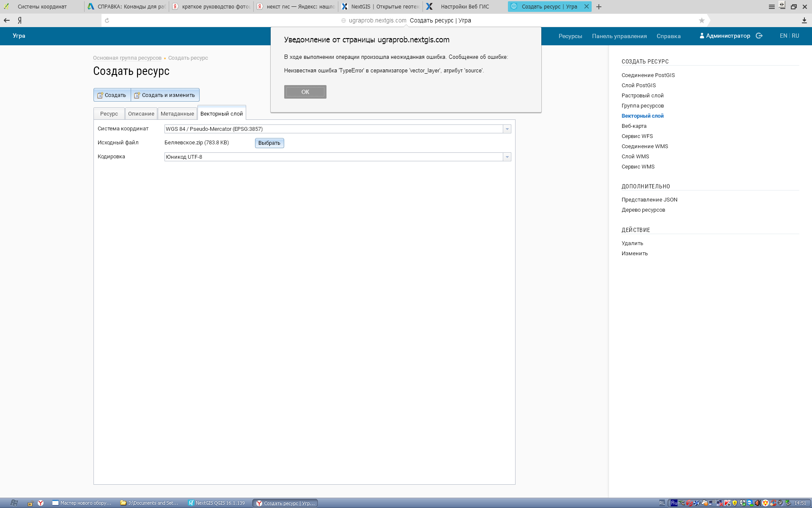
Task: Close the Создать ресурс browser tab
Action: tap(587, 6)
